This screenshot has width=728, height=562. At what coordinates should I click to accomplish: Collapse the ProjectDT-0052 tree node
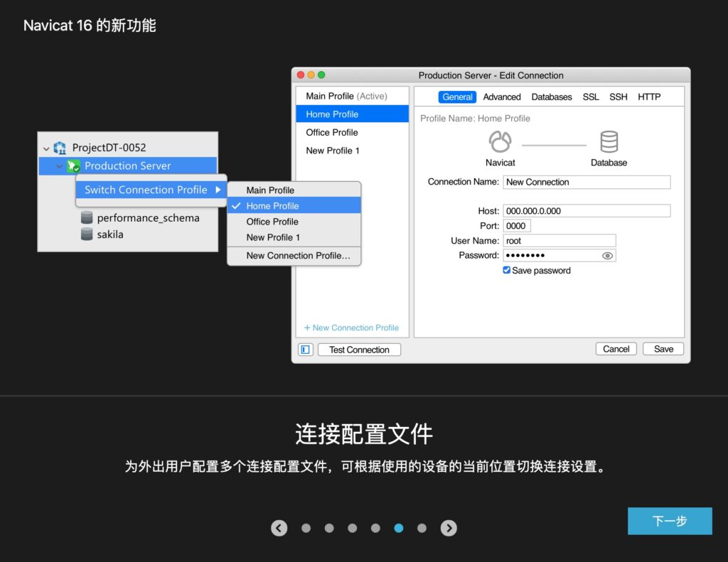(x=45, y=148)
